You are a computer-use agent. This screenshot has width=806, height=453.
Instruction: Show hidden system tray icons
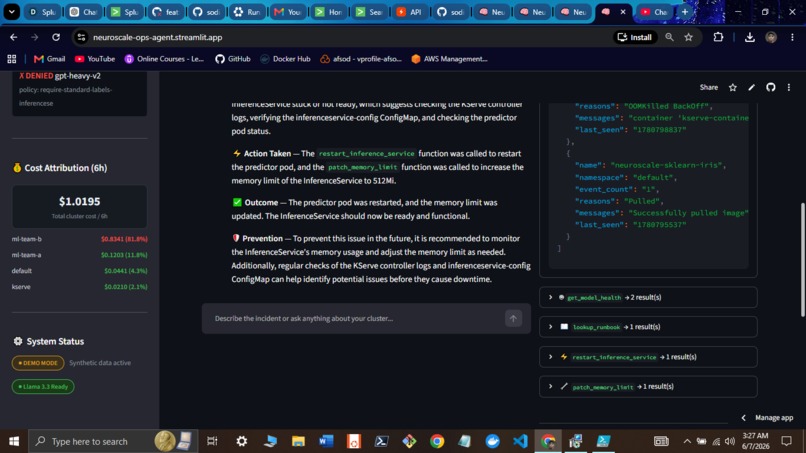[x=687, y=441]
